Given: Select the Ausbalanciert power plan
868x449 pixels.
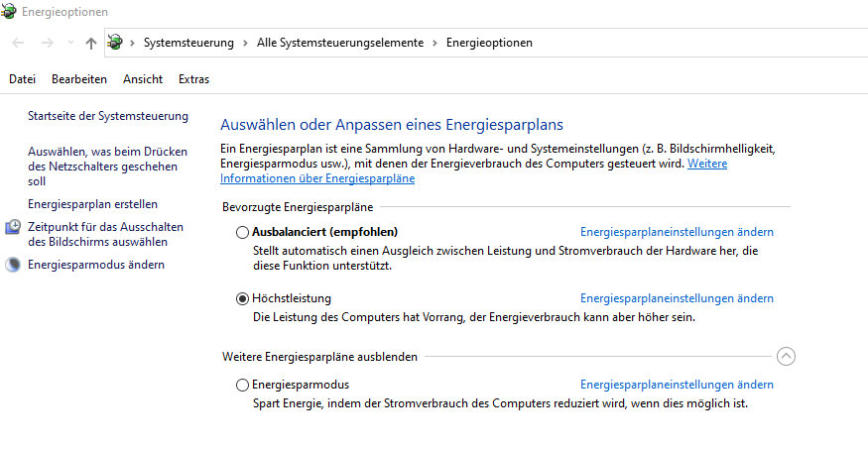Looking at the screenshot, I should (x=243, y=232).
